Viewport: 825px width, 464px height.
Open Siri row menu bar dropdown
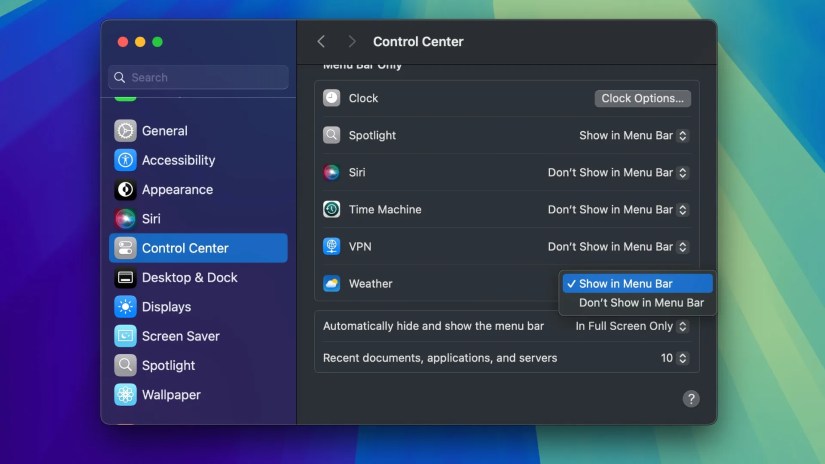coord(618,173)
